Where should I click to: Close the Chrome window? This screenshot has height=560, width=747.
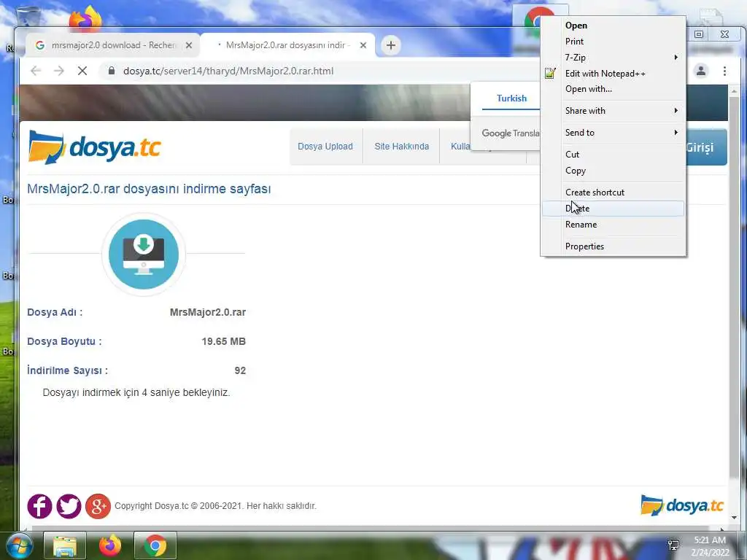click(x=724, y=34)
